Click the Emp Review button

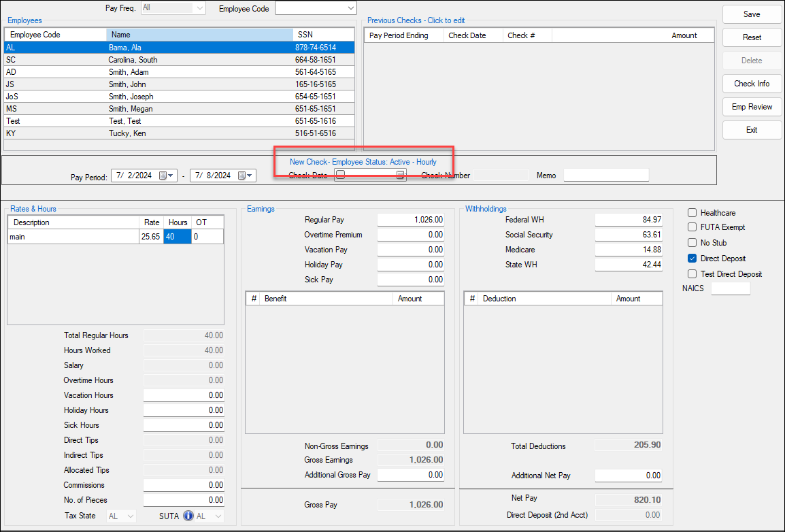click(x=751, y=106)
